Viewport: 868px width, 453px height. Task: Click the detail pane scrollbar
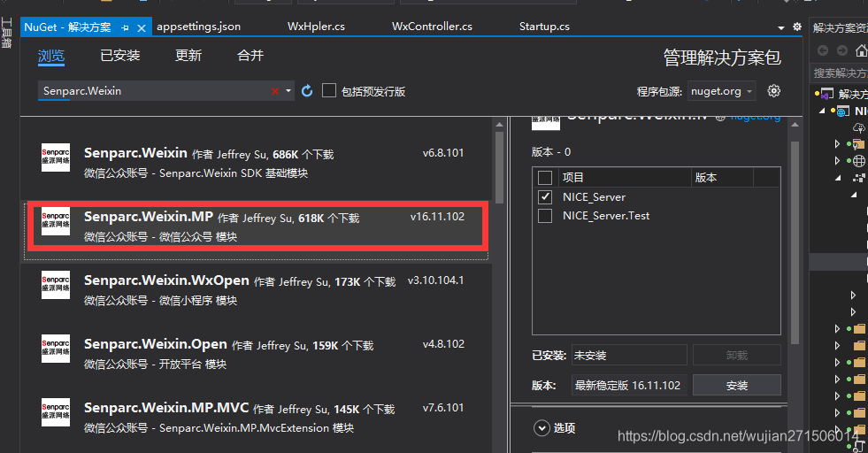point(795,242)
